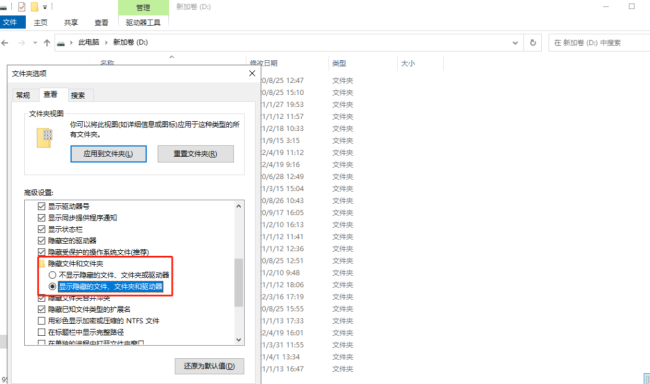The width and height of the screenshot is (650, 384).
Task: Toggle 隐藏空的驱动器 checkbox
Action: point(41,241)
